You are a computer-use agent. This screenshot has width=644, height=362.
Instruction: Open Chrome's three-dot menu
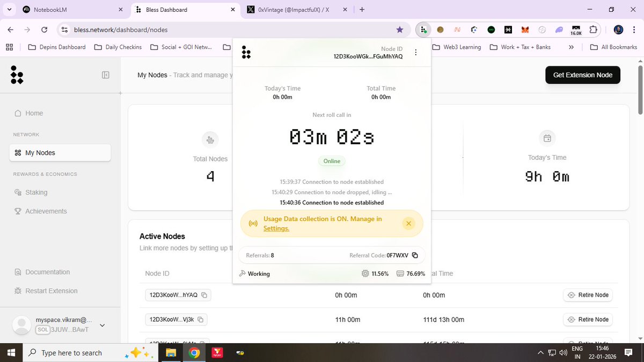633,29
